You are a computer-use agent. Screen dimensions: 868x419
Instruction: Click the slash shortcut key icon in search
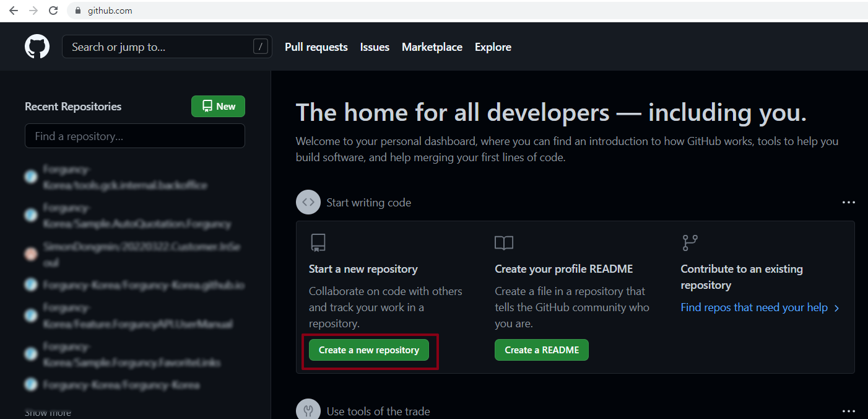tap(261, 46)
